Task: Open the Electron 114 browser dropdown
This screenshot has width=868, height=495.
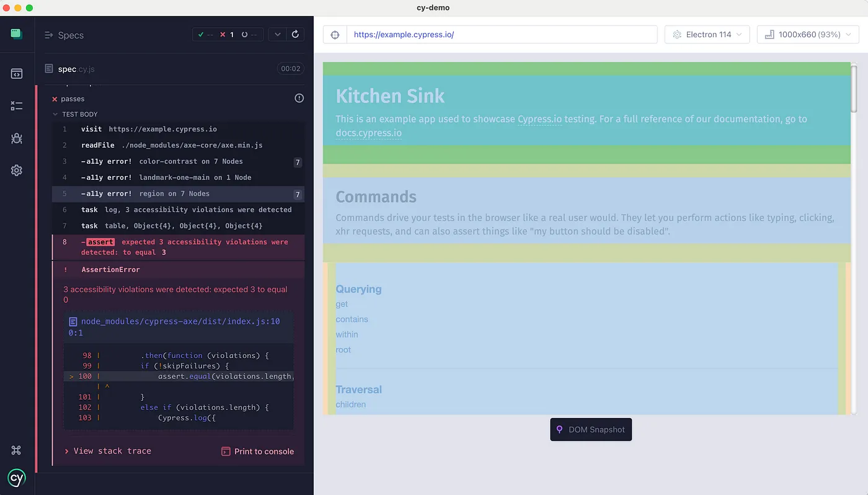Action: [707, 34]
